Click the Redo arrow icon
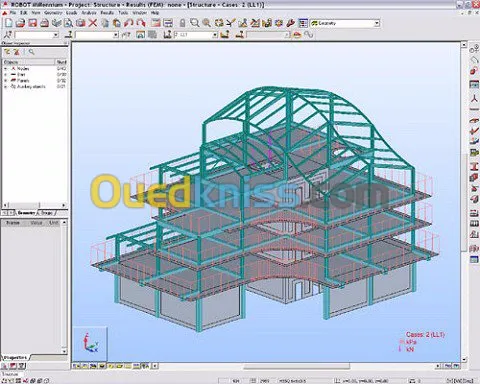Viewport: 480px width, 384px height. [x=141, y=23]
